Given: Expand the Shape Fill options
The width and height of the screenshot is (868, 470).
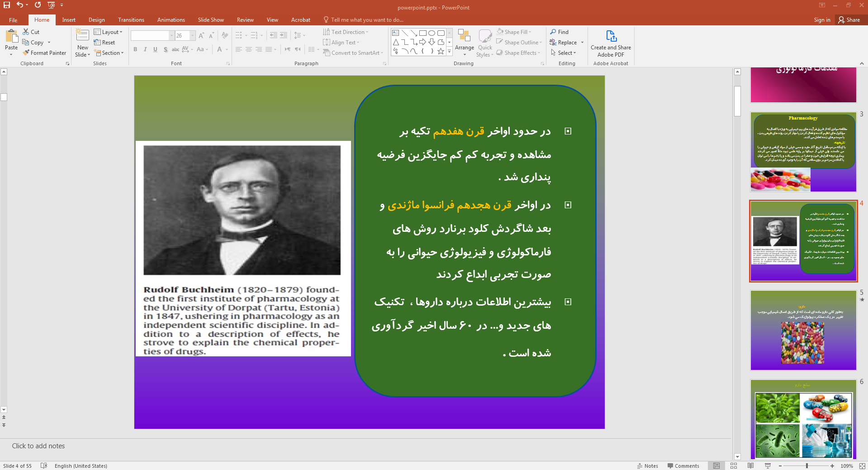Looking at the screenshot, I should (x=530, y=32).
